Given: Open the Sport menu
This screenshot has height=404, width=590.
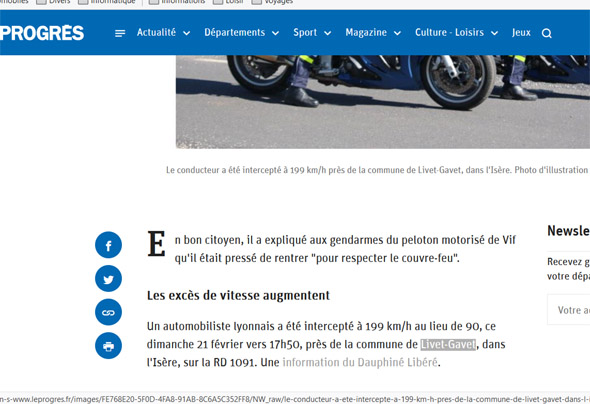Looking at the screenshot, I should (x=305, y=33).
